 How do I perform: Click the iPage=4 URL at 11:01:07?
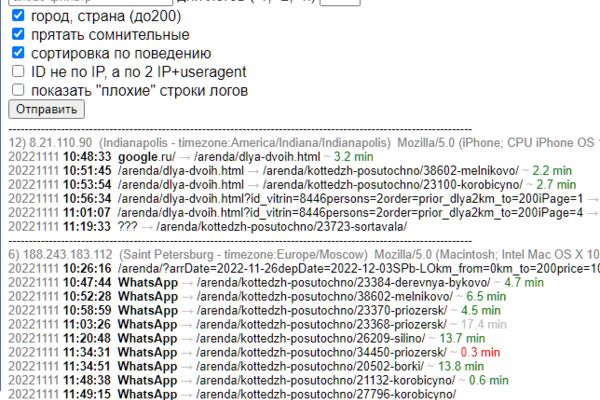click(351, 212)
